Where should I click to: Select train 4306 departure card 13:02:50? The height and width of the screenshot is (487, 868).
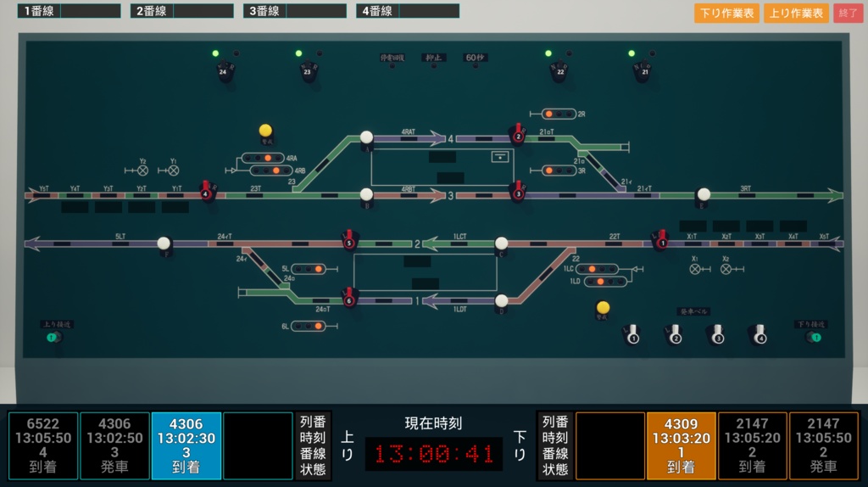[x=114, y=445]
